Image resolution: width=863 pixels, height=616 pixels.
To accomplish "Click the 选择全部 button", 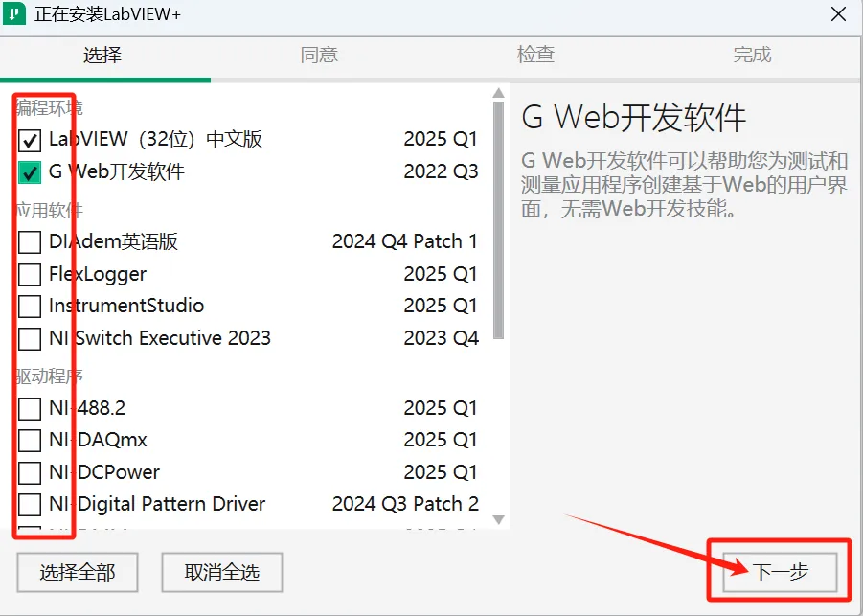I will click(78, 573).
